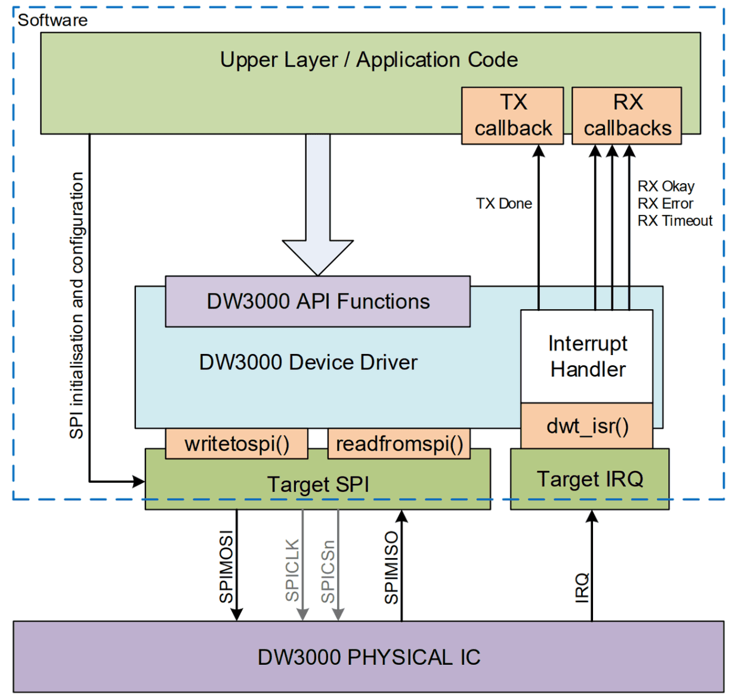Viewport: 738px width, 700px height.
Task: Click the gray SPICLK signal label
Action: click(292, 571)
